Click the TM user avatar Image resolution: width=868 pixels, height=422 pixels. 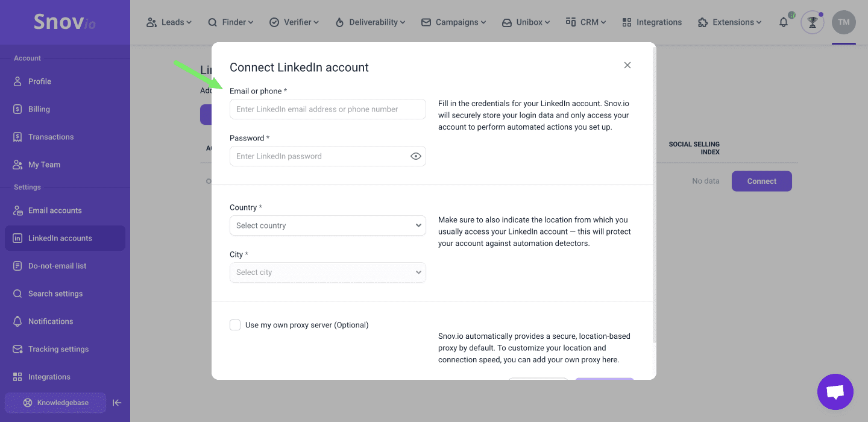click(x=843, y=22)
